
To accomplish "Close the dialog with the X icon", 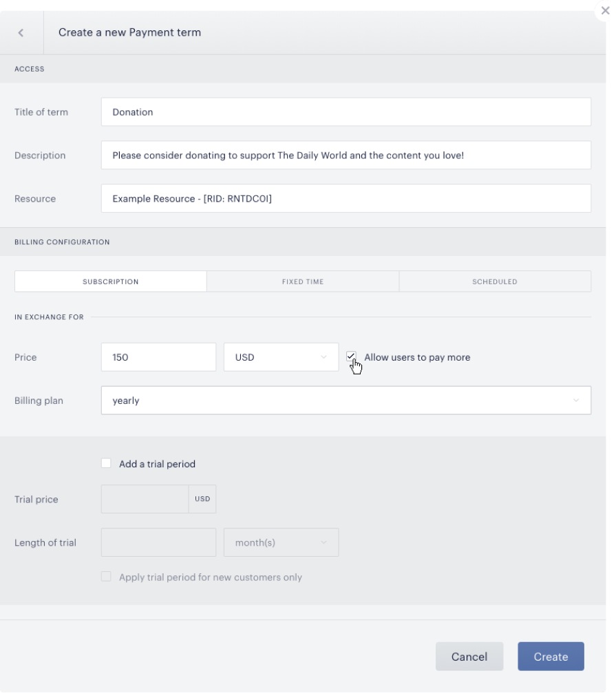I will pyautogui.click(x=605, y=10).
